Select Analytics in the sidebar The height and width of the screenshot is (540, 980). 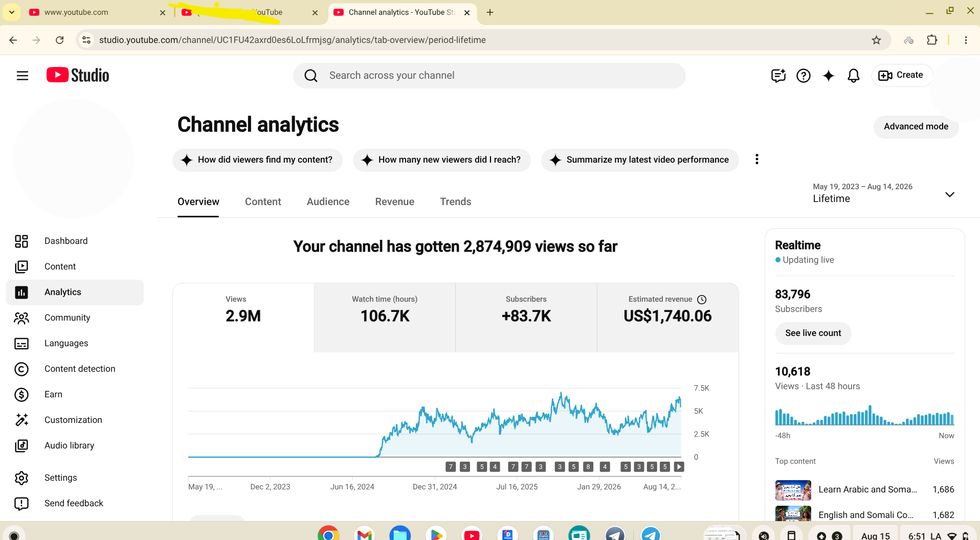click(75, 292)
